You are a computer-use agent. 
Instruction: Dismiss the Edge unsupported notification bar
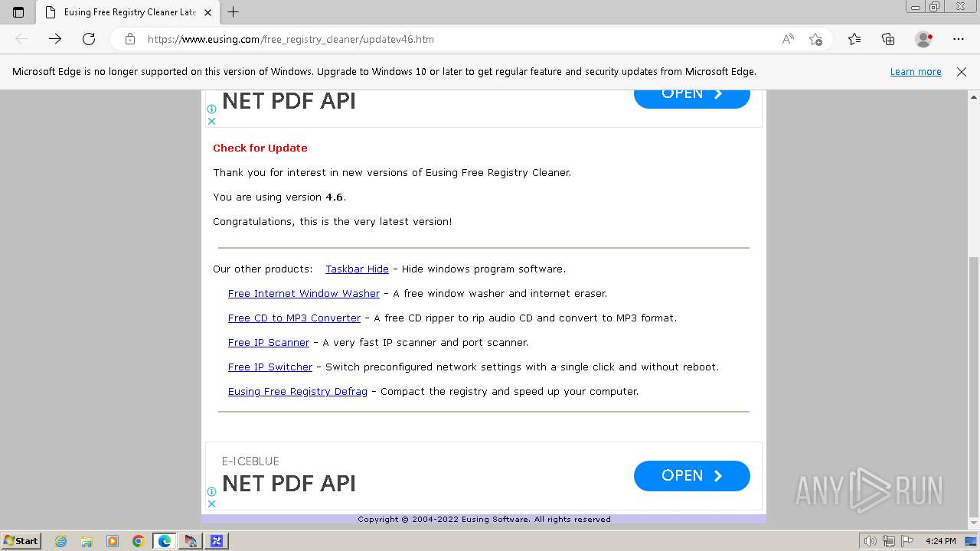pyautogui.click(x=962, y=72)
